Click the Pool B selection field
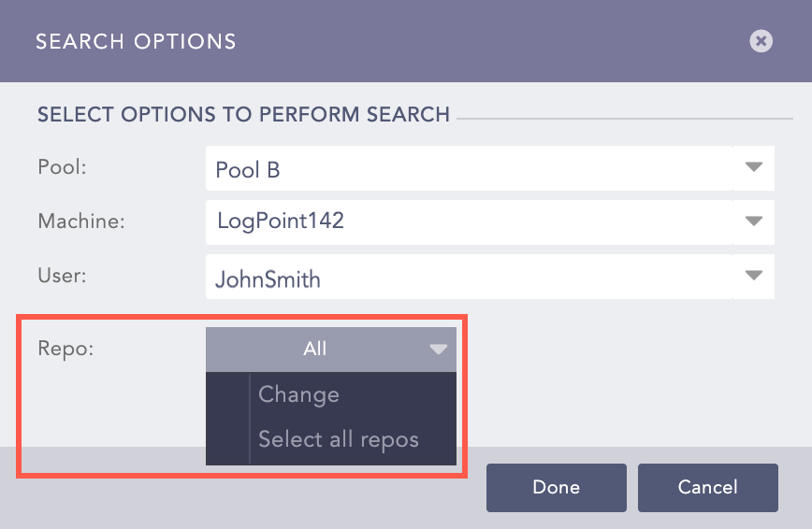Viewport: 812px width, 529px height. [468, 169]
